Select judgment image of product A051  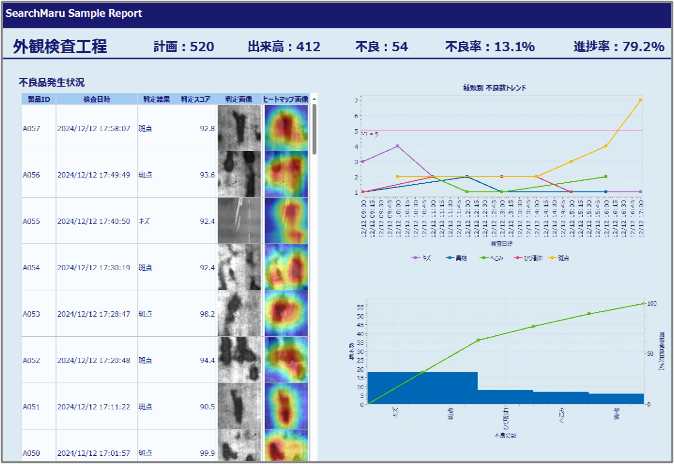coord(239,407)
